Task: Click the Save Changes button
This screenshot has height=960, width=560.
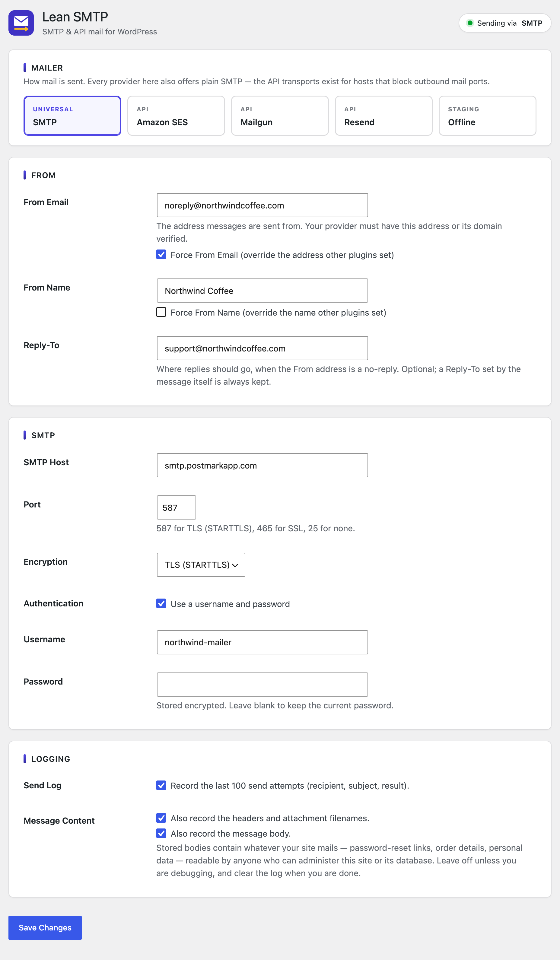Action: (45, 928)
